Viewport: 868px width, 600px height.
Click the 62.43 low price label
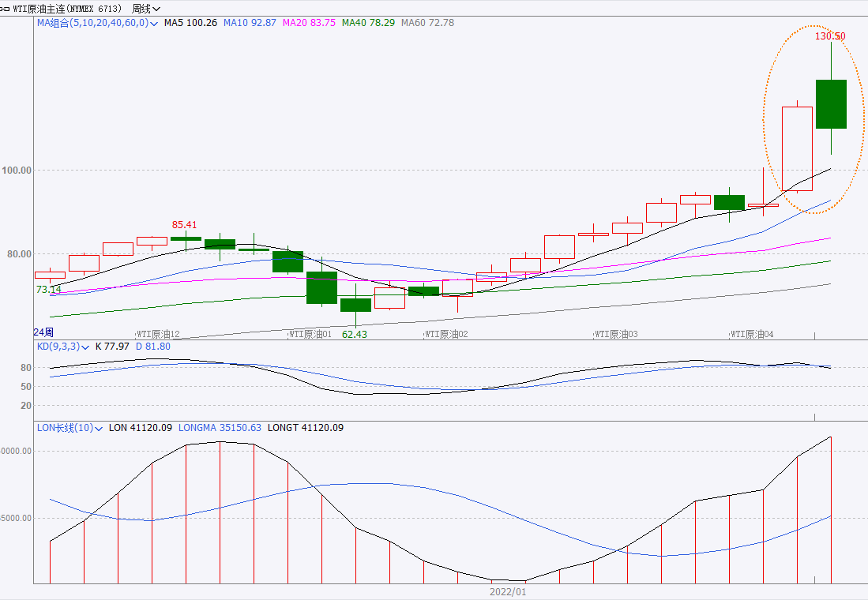click(354, 334)
